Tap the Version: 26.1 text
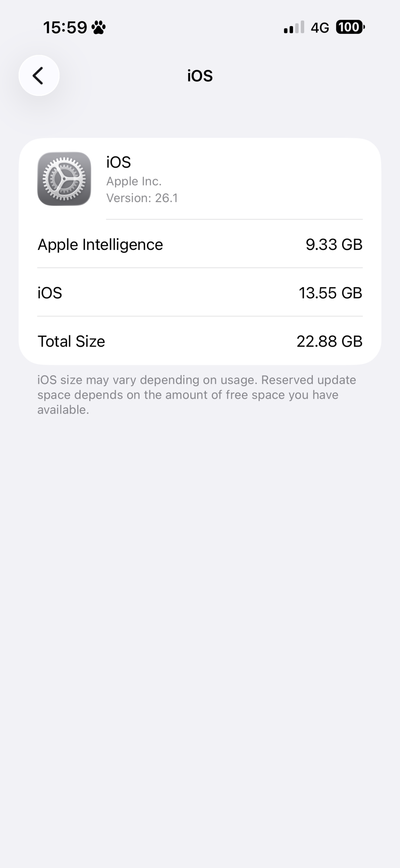Screen dimensions: 400x868 142,198
